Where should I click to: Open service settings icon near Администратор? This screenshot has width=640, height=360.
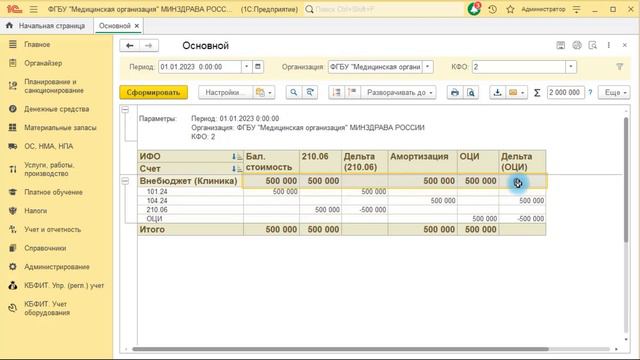pyautogui.click(x=576, y=9)
